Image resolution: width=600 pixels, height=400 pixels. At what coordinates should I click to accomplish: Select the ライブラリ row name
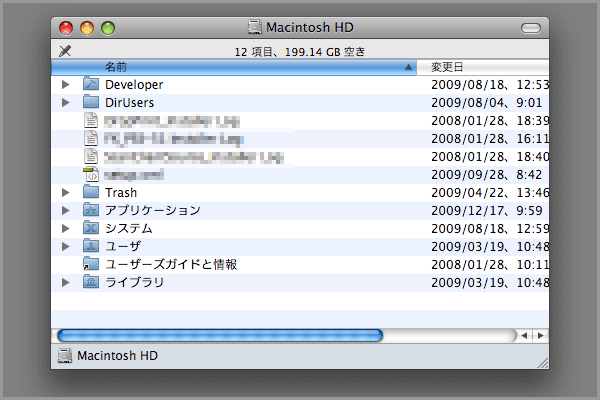click(135, 282)
